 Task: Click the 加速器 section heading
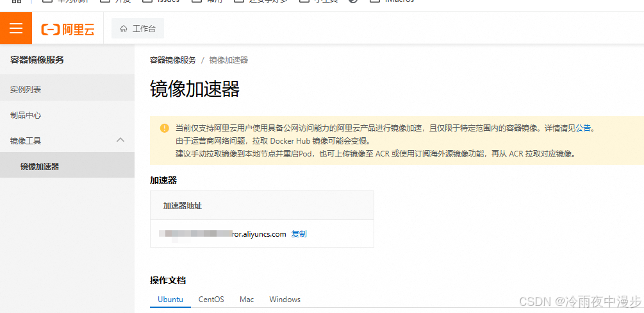[x=163, y=180]
